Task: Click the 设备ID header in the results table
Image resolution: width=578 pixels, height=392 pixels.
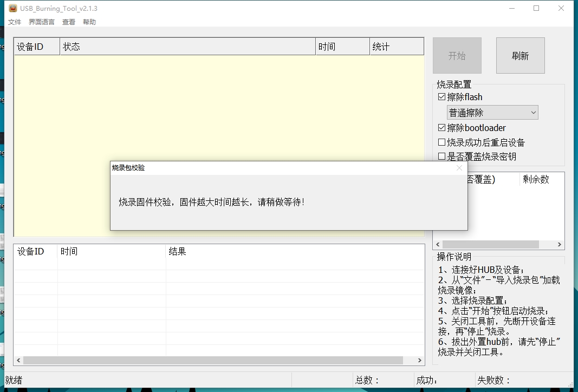Action: coord(36,252)
